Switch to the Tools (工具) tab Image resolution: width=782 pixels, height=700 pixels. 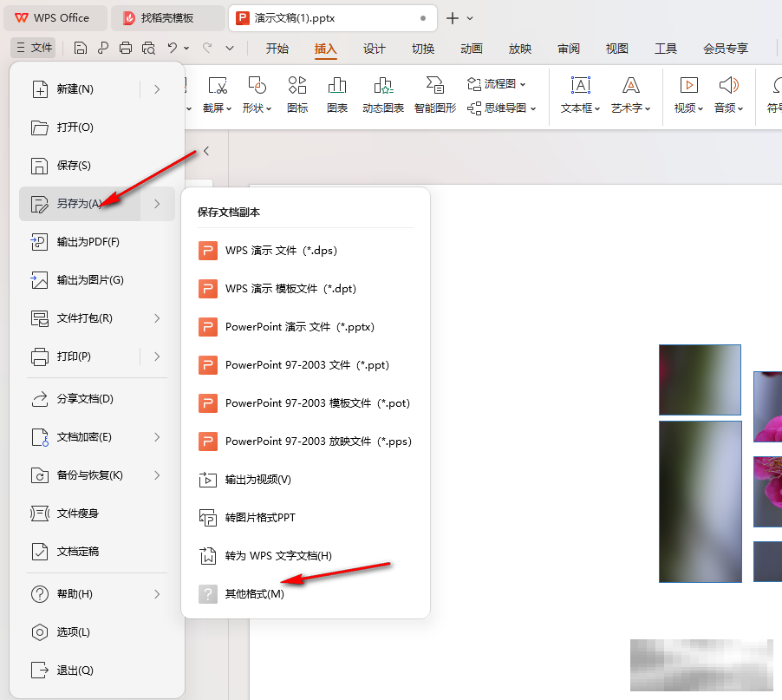pyautogui.click(x=665, y=49)
